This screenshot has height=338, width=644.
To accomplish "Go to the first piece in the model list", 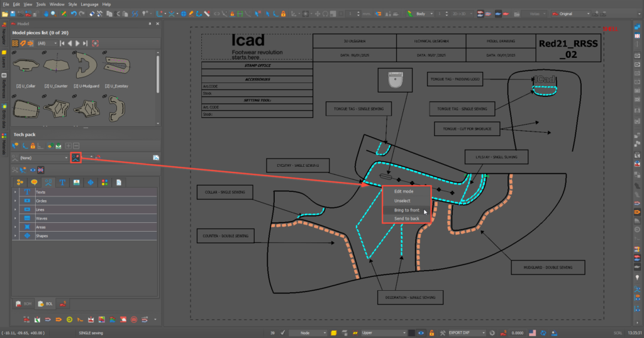I will point(62,43).
